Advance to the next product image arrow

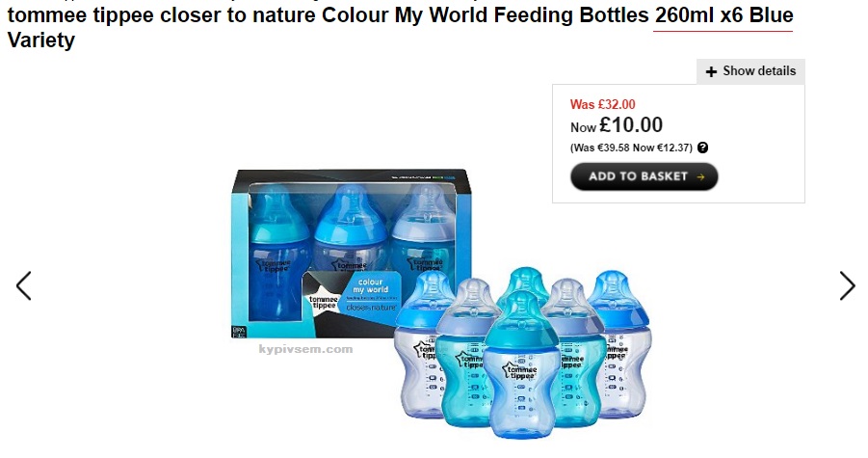click(x=847, y=285)
